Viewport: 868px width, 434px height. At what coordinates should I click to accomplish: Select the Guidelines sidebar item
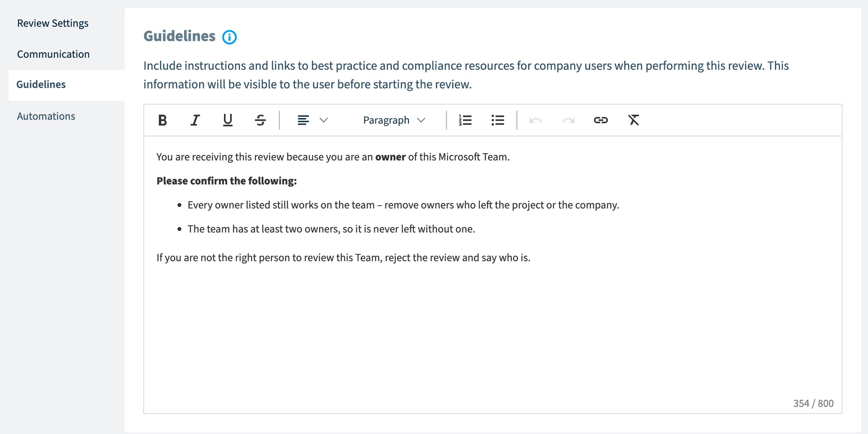pos(66,85)
